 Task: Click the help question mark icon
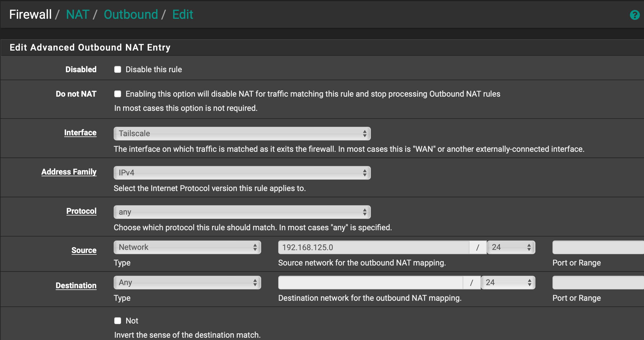tap(634, 15)
